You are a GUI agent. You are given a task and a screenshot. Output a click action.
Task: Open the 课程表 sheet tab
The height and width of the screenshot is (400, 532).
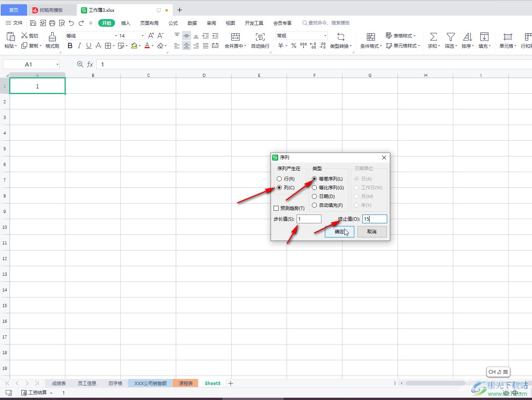pyautogui.click(x=186, y=383)
